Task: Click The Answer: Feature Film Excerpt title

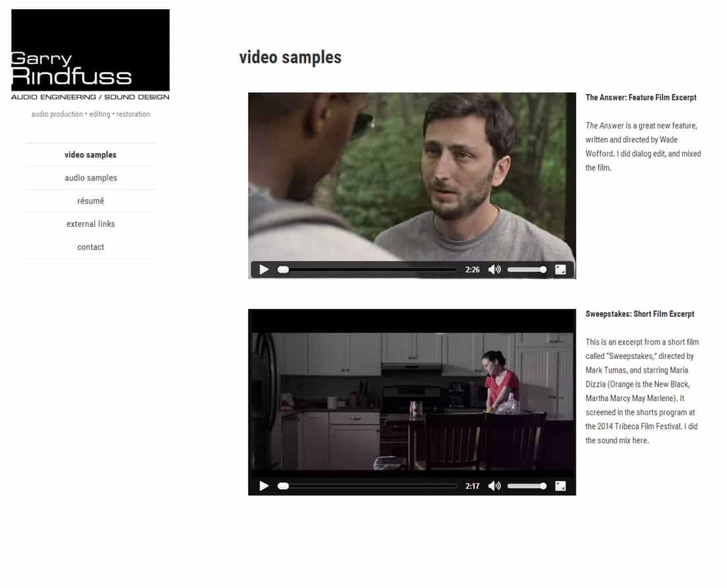Action: pyautogui.click(x=640, y=98)
